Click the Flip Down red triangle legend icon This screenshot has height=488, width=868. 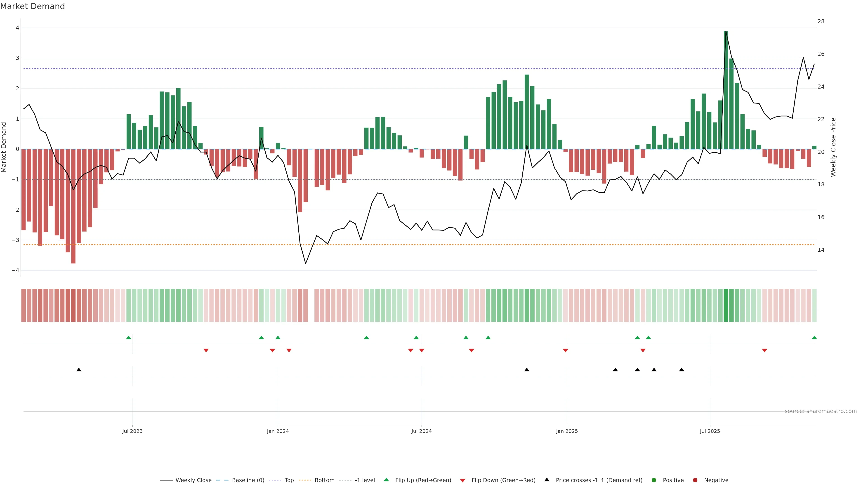(463, 480)
